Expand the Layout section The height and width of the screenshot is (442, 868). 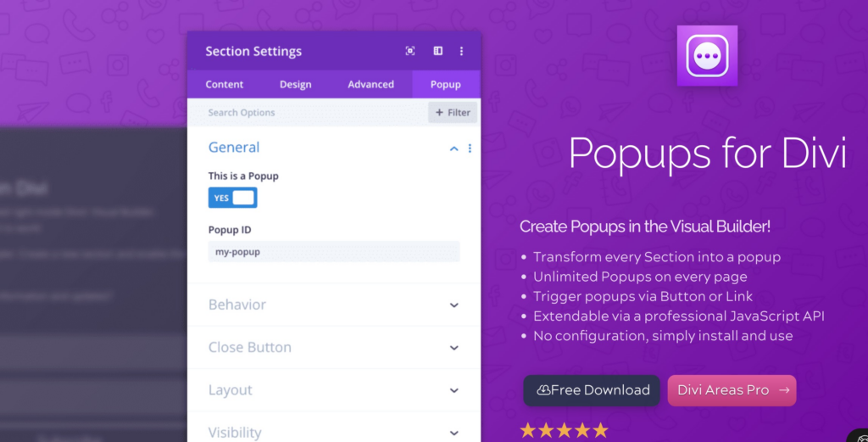point(334,390)
